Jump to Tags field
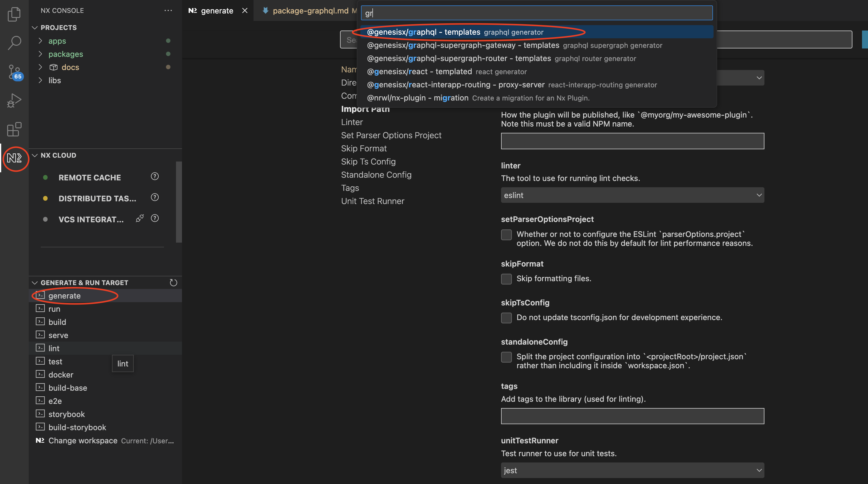 coord(350,188)
